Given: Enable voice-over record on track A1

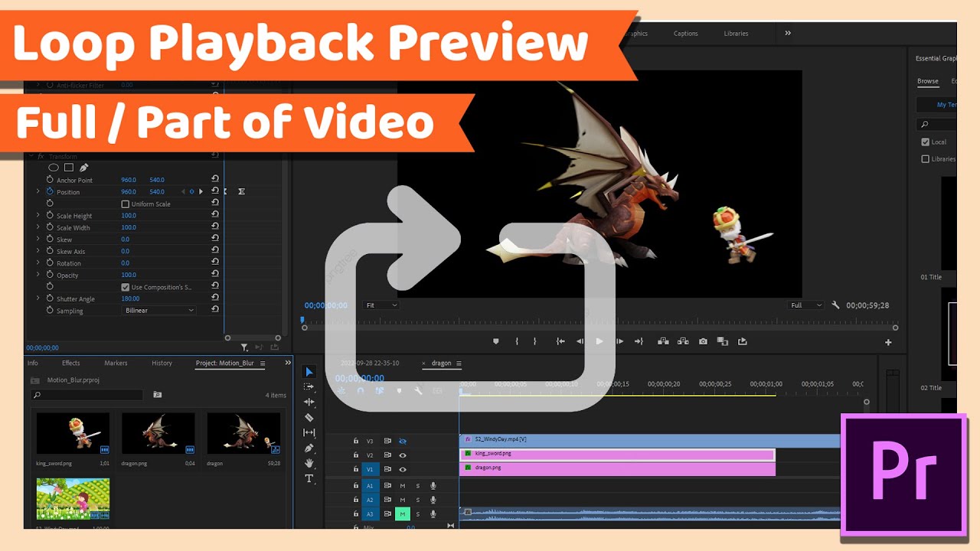Looking at the screenshot, I should pos(433,485).
